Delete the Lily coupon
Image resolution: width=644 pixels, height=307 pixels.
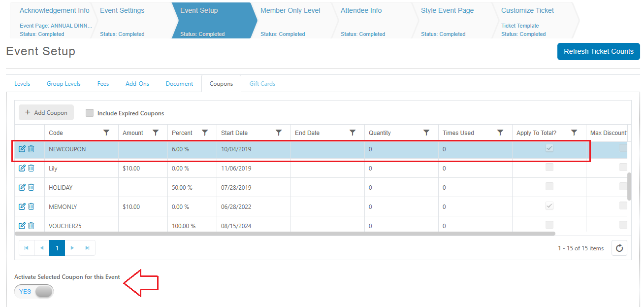pyautogui.click(x=31, y=168)
